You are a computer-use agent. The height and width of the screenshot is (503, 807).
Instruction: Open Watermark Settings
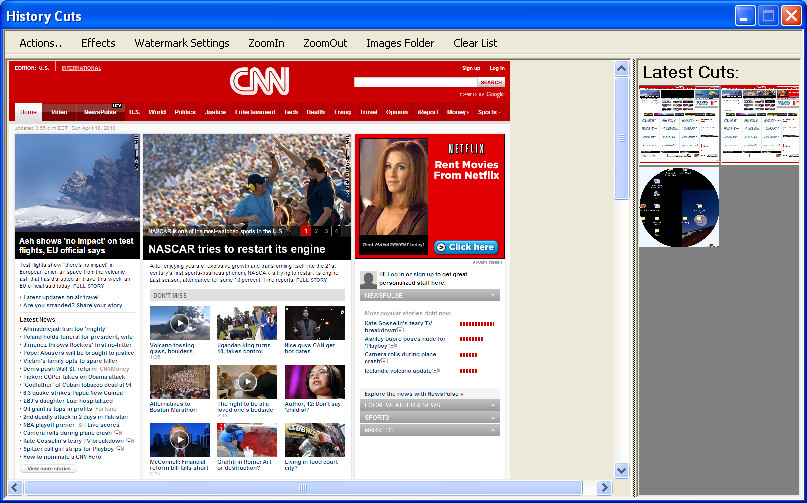point(182,43)
